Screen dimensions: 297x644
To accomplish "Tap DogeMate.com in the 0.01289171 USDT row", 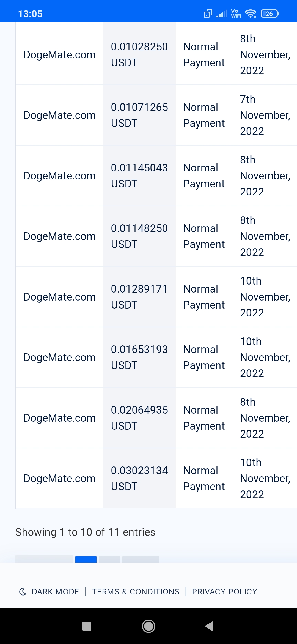I will point(59,297).
